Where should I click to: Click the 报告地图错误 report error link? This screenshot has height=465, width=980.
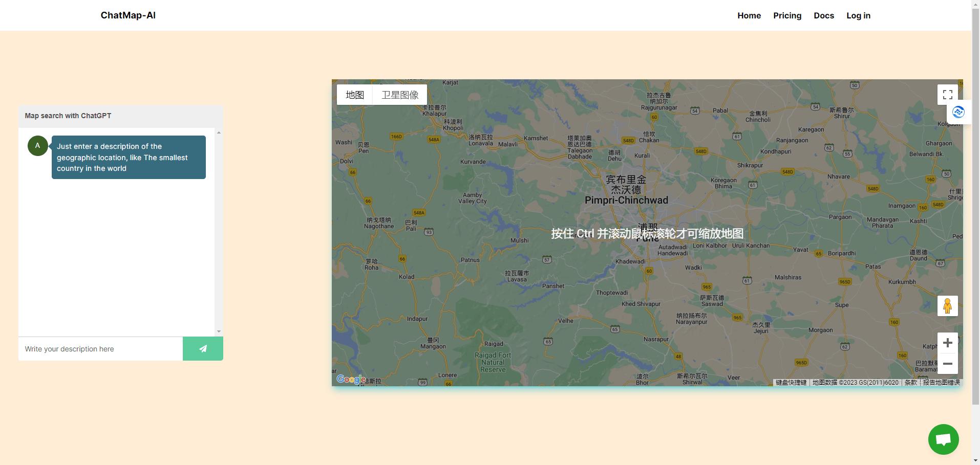941,382
